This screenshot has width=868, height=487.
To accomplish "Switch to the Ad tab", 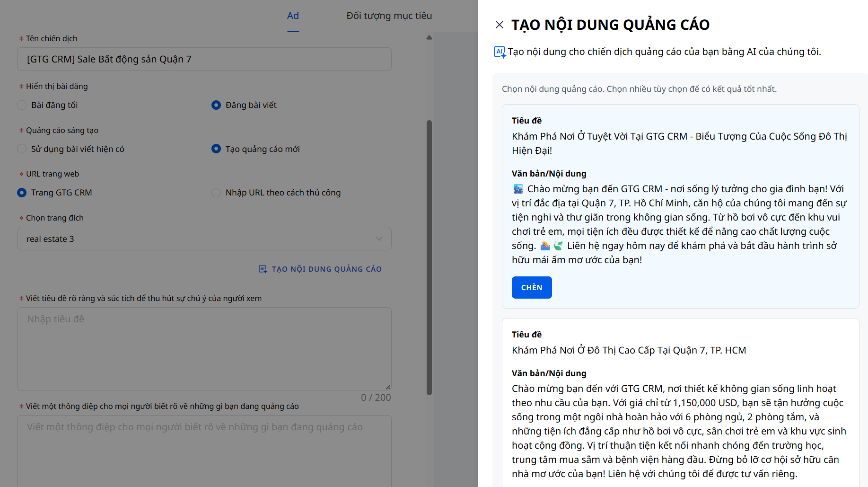I will (293, 16).
